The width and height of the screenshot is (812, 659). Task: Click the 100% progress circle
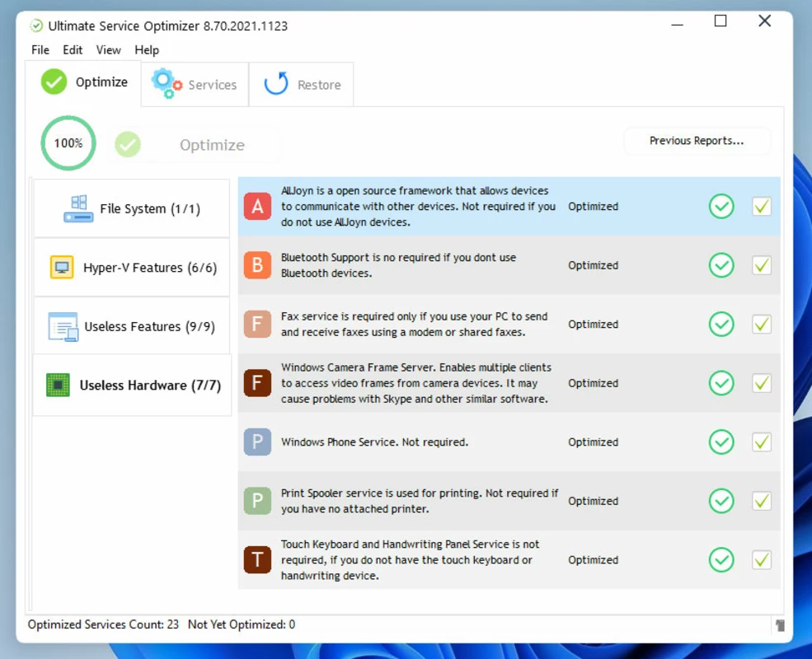click(68, 143)
